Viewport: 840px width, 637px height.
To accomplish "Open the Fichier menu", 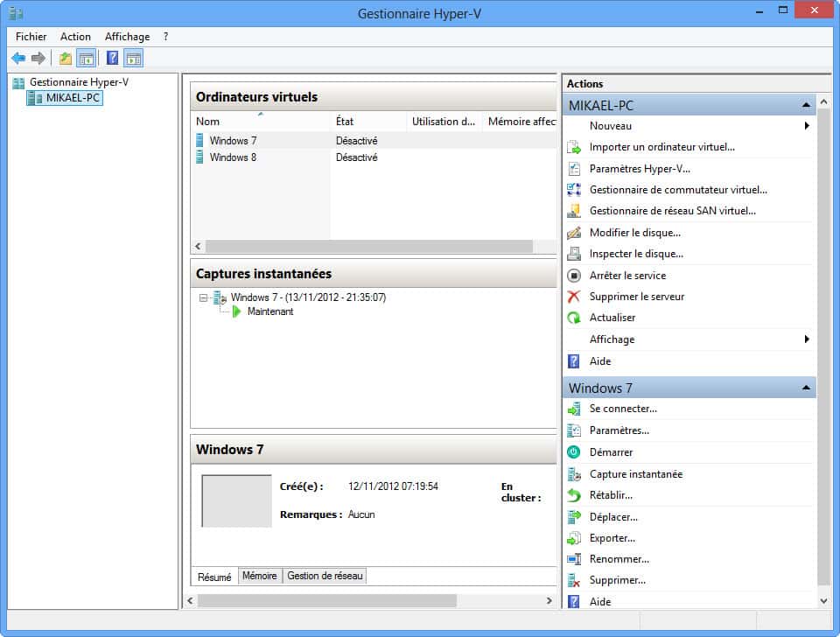I will pos(31,37).
